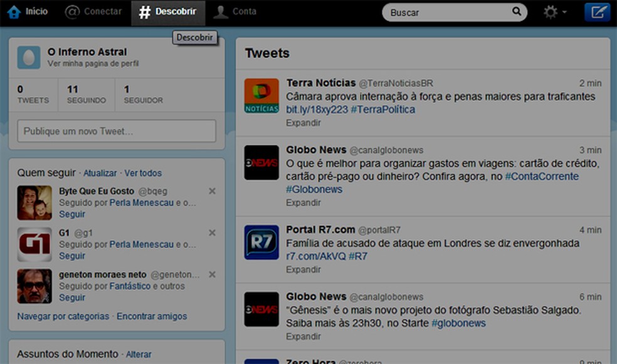Screen dimensions: 617x364
Task: Click the #R7 hashtag
Action: (x=358, y=256)
